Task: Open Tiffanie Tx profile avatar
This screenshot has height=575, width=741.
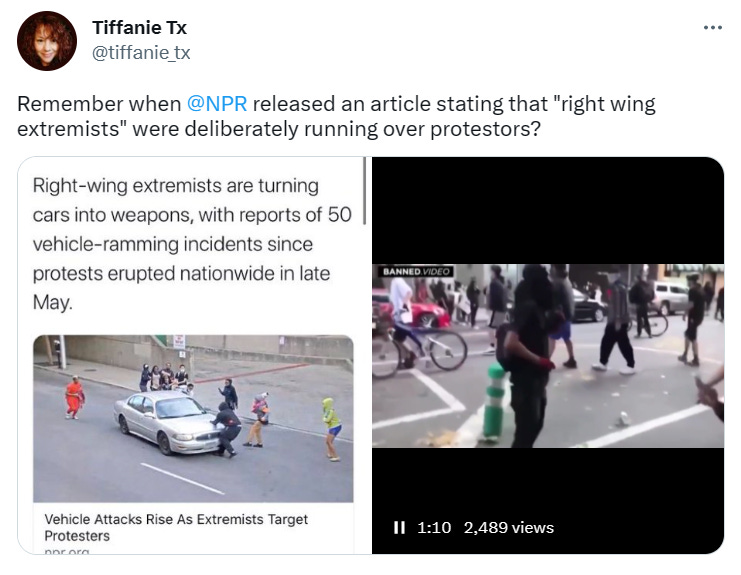Action: (x=47, y=41)
